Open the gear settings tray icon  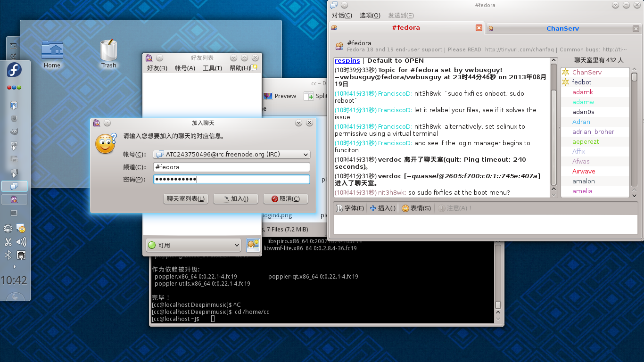click(8, 229)
